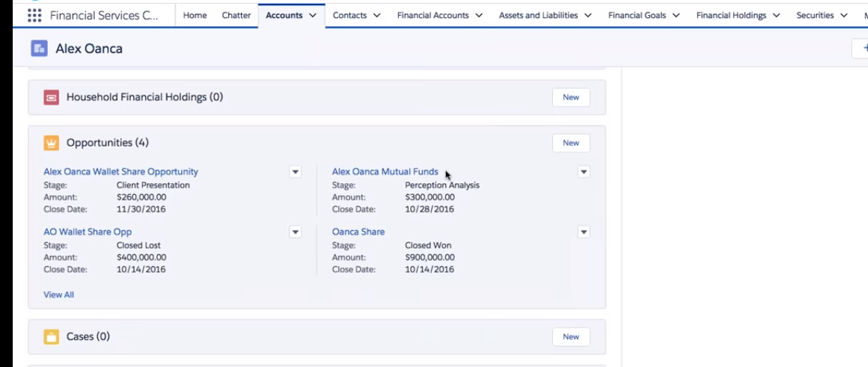
Task: Go to the Contacts tab
Action: point(349,16)
